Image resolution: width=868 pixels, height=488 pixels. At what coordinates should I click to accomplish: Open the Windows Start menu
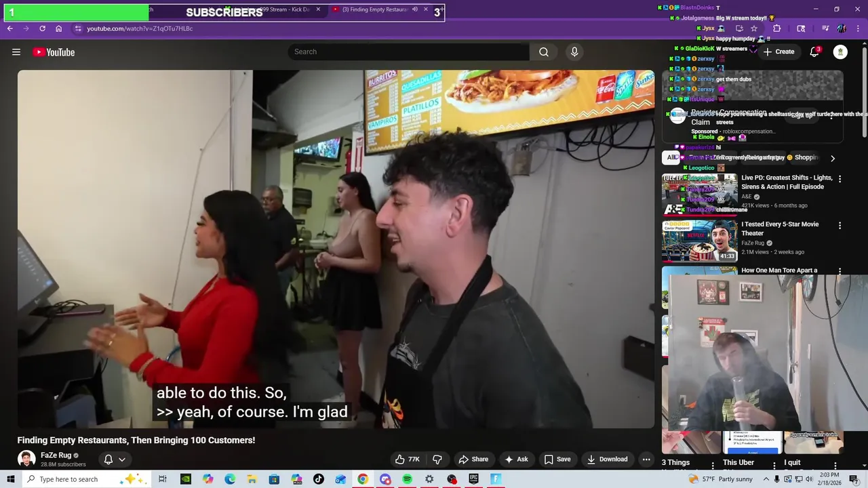pyautogui.click(x=11, y=479)
